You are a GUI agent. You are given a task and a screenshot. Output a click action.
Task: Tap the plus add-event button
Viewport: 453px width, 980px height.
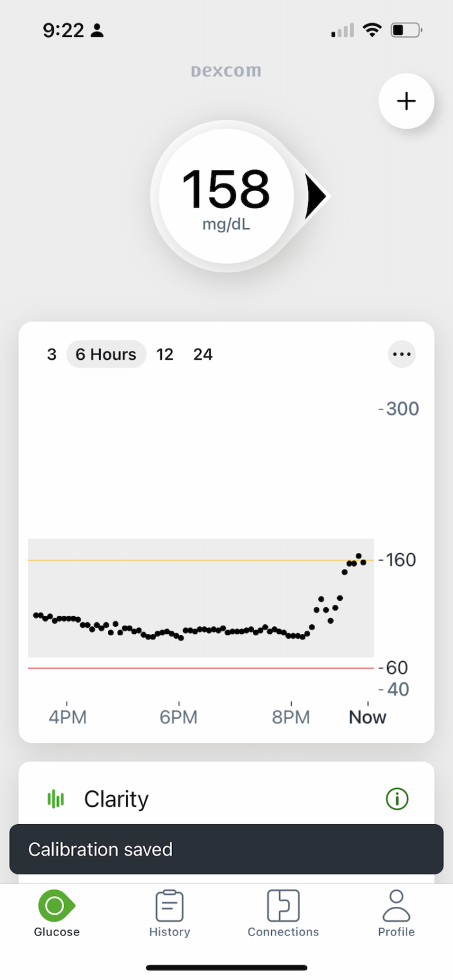point(406,101)
